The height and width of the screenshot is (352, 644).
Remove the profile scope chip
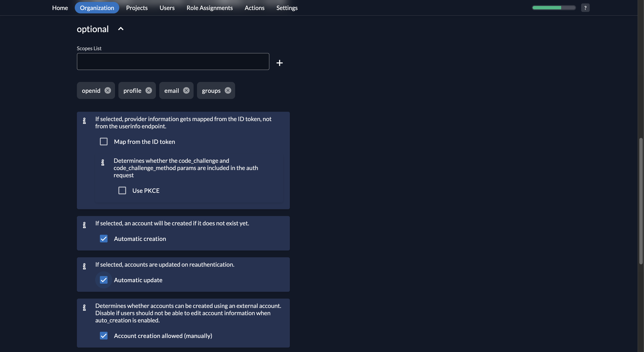pyautogui.click(x=149, y=90)
